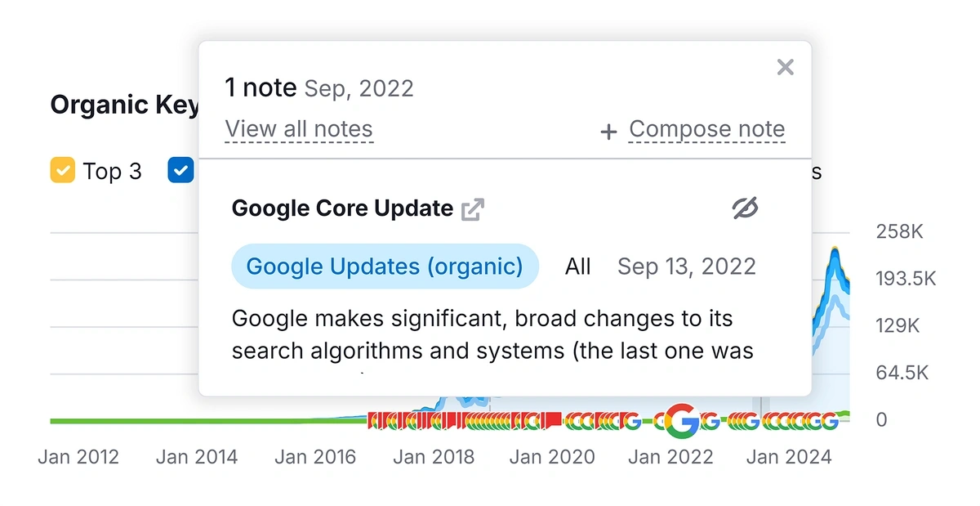This screenshot has width=980, height=506.
Task: Select the enlarged Google G marker on timeline
Action: 683,421
